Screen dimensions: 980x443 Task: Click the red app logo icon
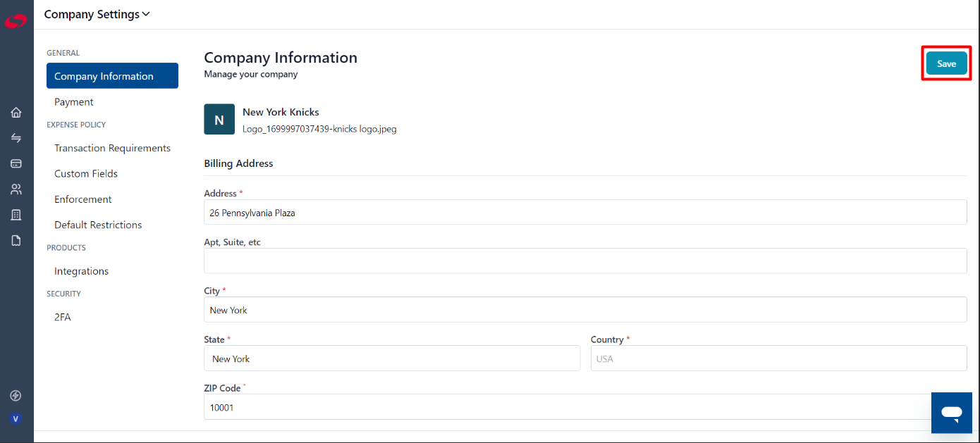(16, 21)
